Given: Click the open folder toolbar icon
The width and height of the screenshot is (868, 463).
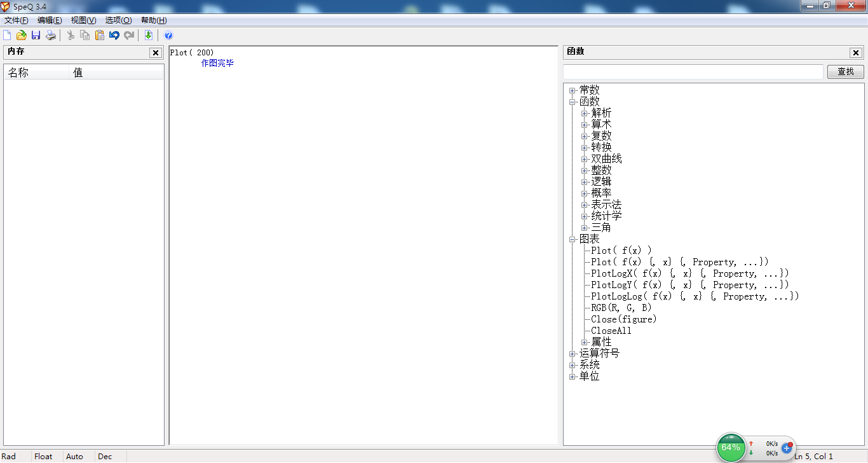Looking at the screenshot, I should tap(22, 36).
